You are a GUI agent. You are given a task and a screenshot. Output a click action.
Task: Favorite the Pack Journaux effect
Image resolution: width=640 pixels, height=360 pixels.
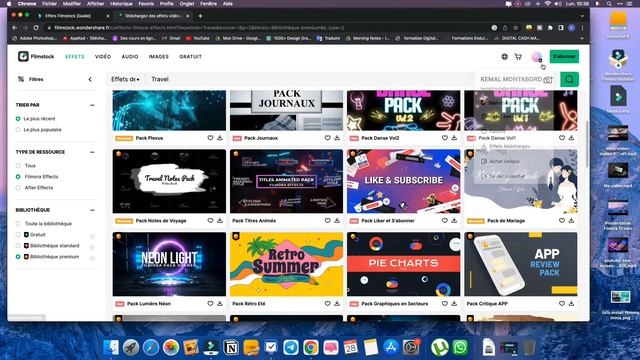click(327, 138)
